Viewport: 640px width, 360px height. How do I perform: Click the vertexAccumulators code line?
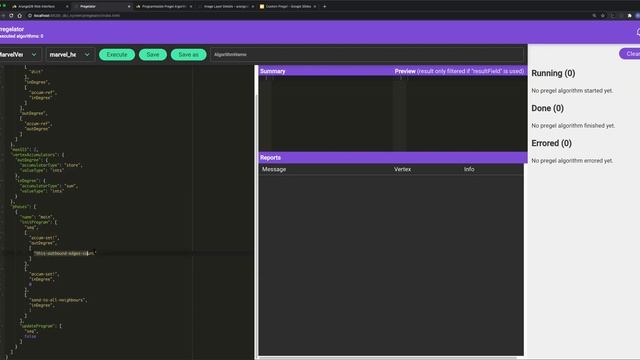[x=37, y=155]
